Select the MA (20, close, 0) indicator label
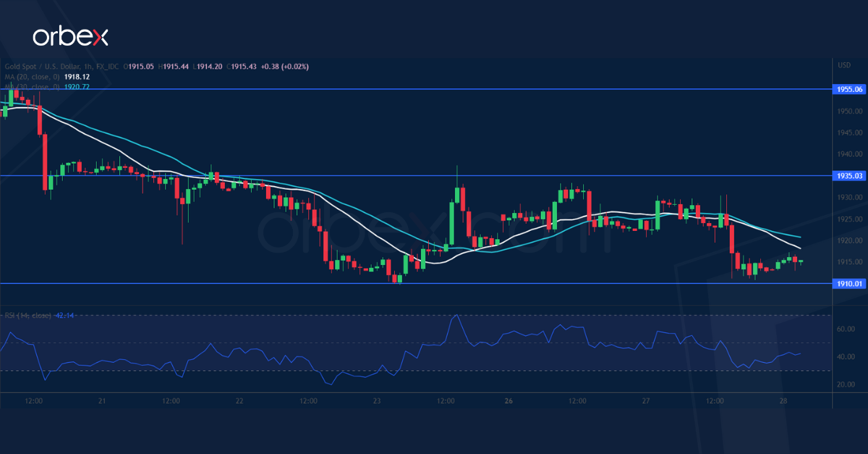The height and width of the screenshot is (454, 868). [36, 76]
